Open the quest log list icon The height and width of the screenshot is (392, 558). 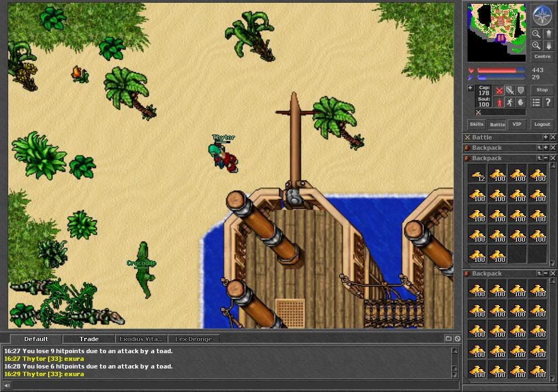[536, 103]
